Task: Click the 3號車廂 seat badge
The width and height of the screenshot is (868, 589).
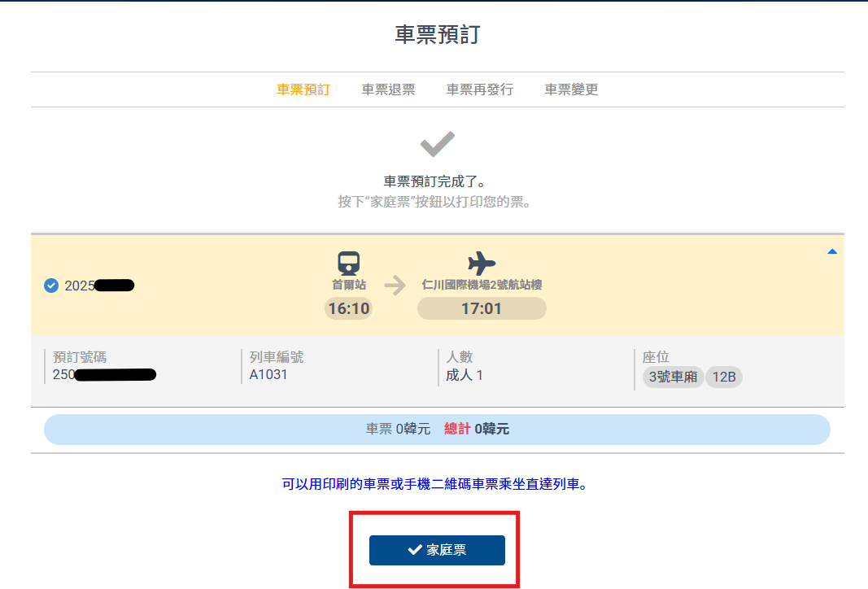Action: (x=673, y=377)
